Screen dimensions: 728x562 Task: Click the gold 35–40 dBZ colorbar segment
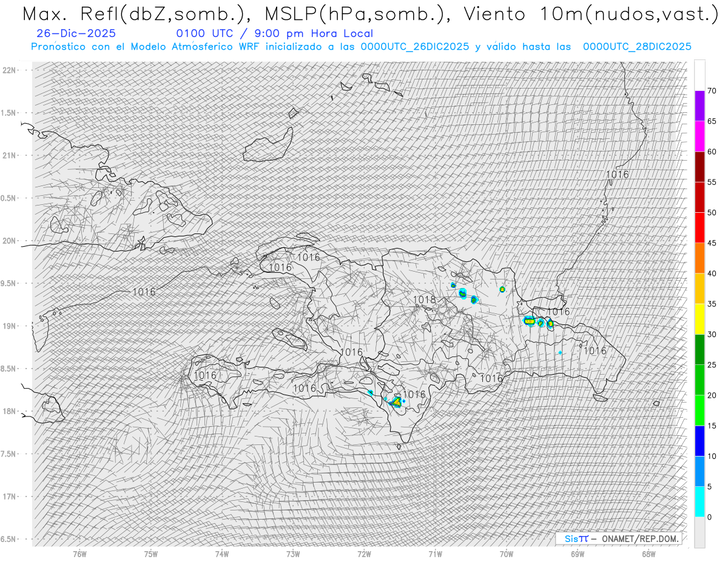(x=699, y=289)
